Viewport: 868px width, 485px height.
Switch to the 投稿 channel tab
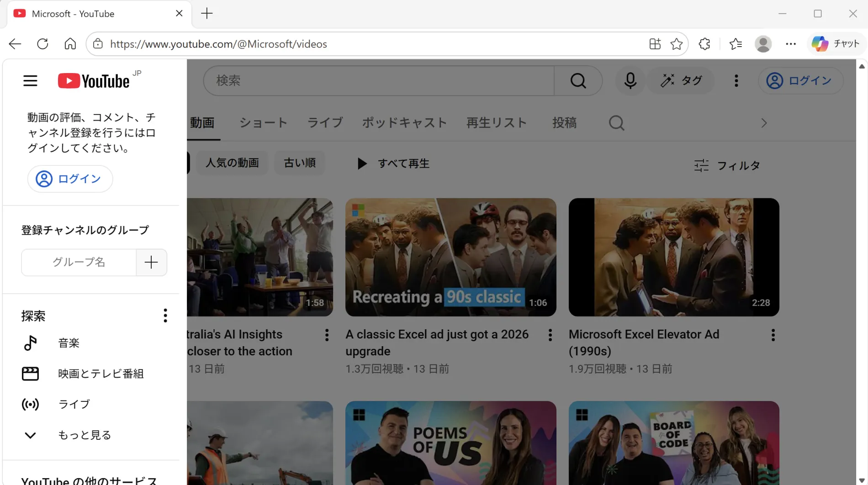565,123
